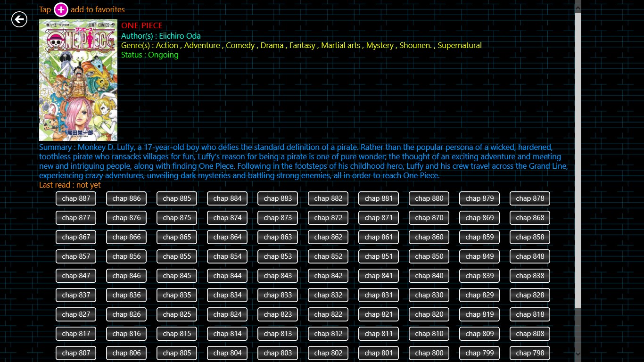Read chap 823

[x=278, y=314]
